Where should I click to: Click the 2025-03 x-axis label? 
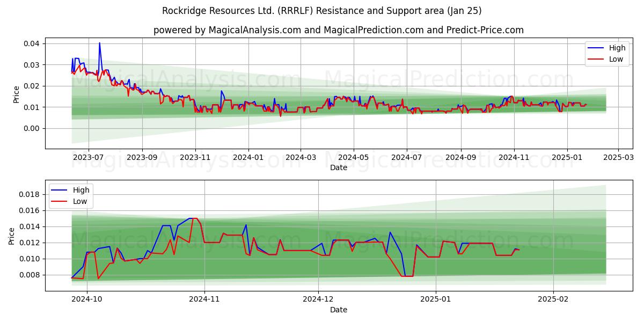pyautogui.click(x=619, y=158)
